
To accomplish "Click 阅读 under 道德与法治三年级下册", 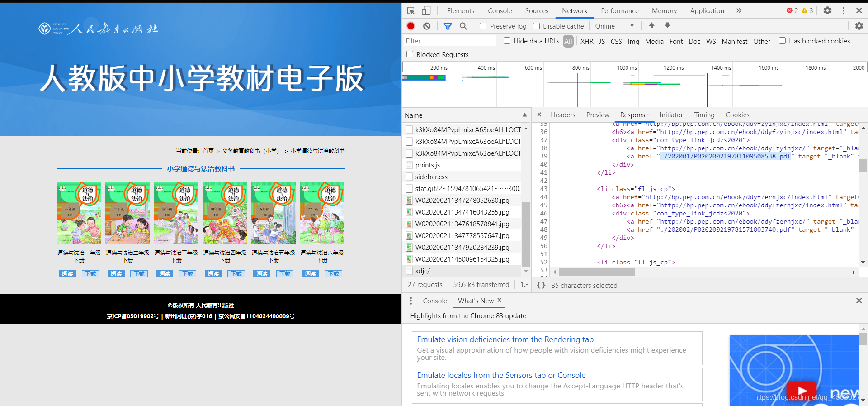I will pos(165,273).
